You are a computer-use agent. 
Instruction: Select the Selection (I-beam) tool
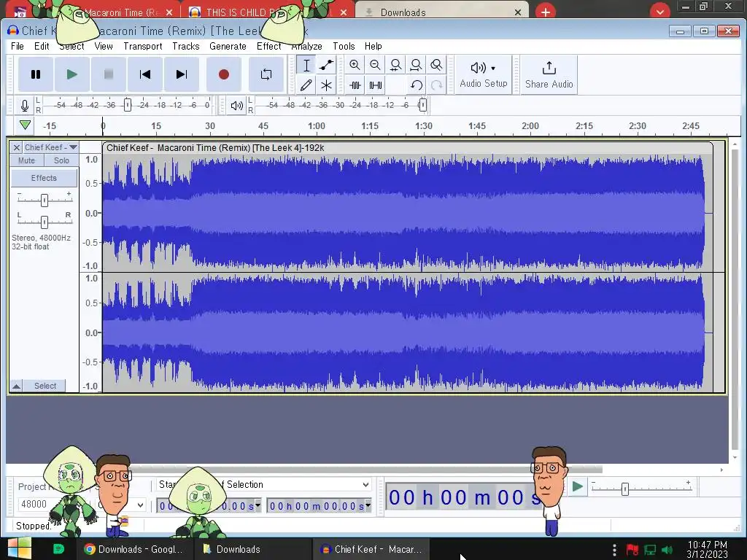(306, 65)
